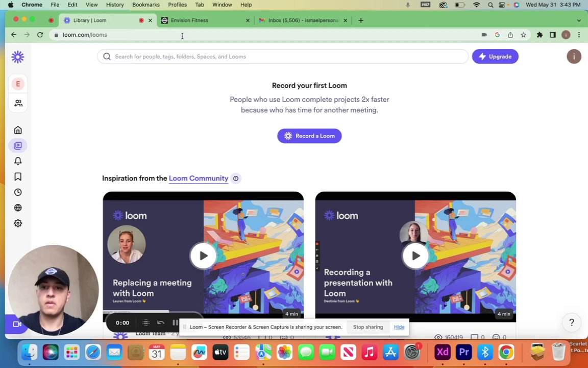Open the Window menu in menu bar
This screenshot has height=368, width=588.
222,5
